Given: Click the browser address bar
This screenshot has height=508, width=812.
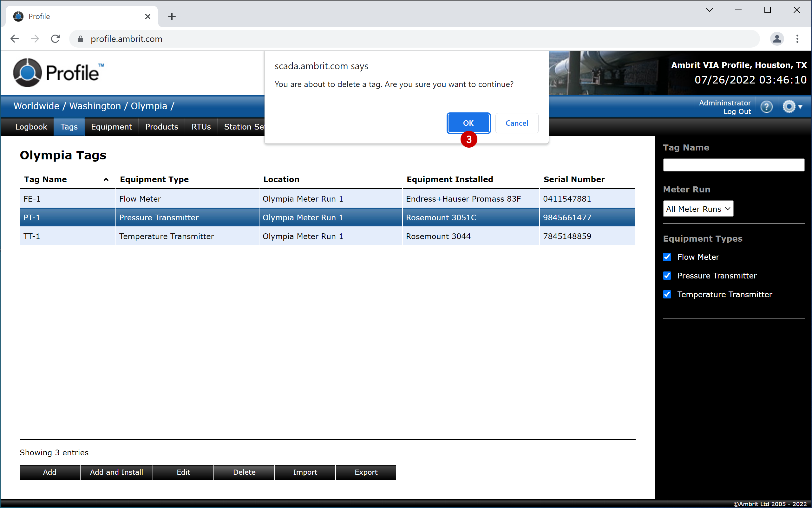Looking at the screenshot, I should (x=414, y=39).
